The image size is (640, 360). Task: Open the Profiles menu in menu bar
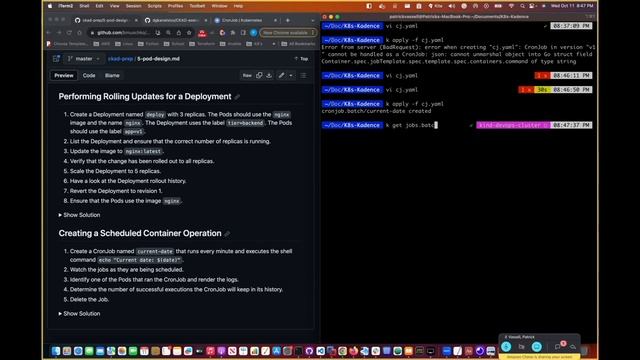(x=176, y=6)
